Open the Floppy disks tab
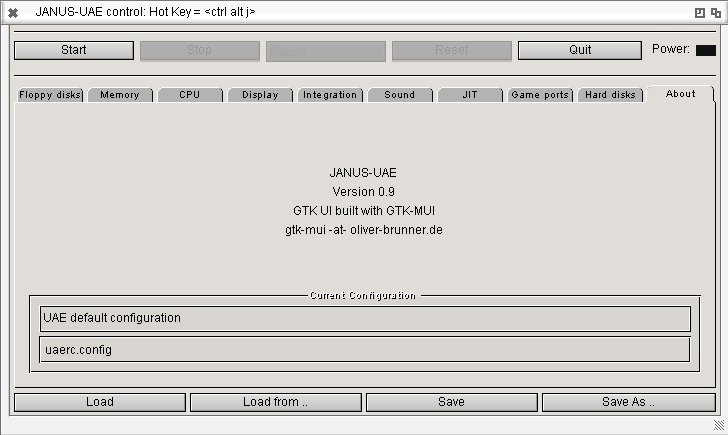 tap(50, 95)
